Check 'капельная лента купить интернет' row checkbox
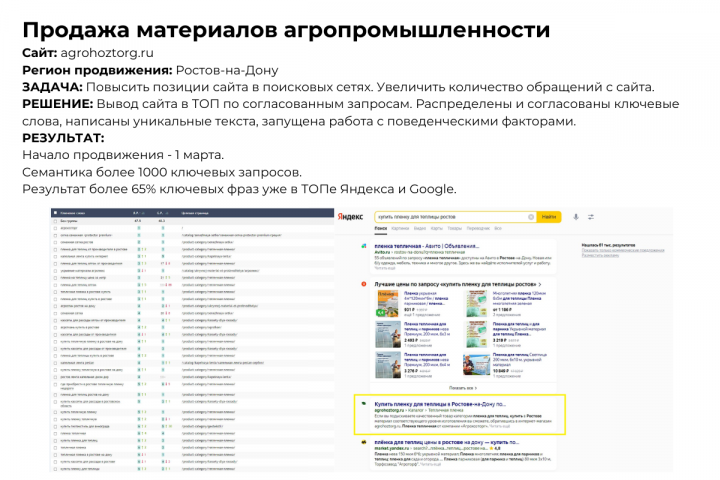 [56, 256]
